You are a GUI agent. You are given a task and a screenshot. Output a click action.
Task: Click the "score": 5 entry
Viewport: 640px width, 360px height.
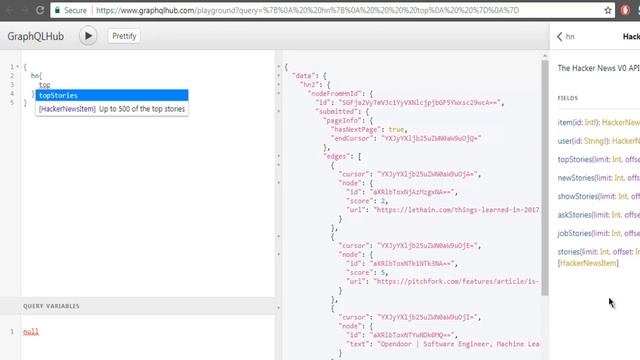[x=367, y=272]
